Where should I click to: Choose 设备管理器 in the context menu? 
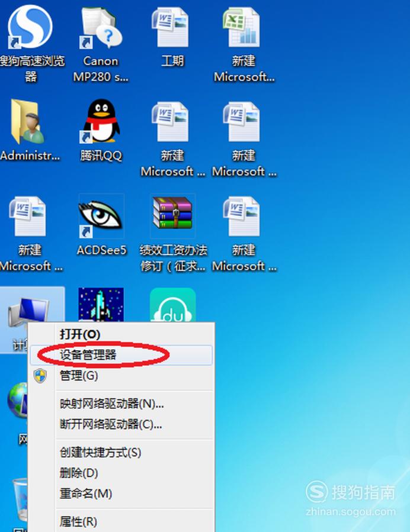[x=121, y=355]
